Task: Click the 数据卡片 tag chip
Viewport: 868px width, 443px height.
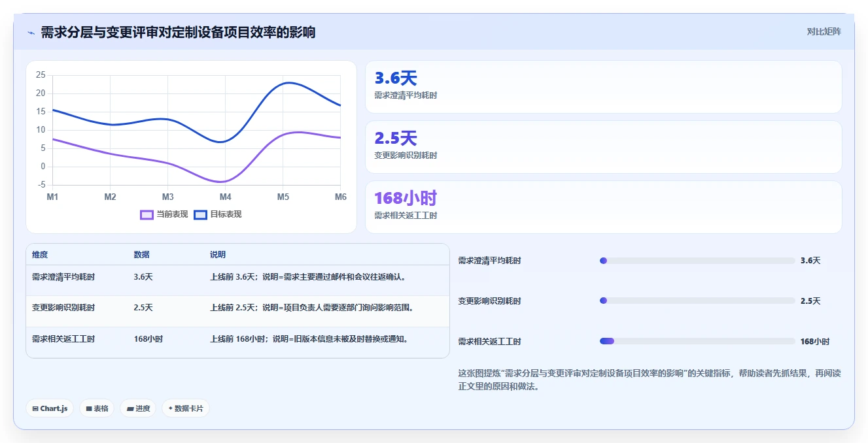Action: tap(186, 408)
